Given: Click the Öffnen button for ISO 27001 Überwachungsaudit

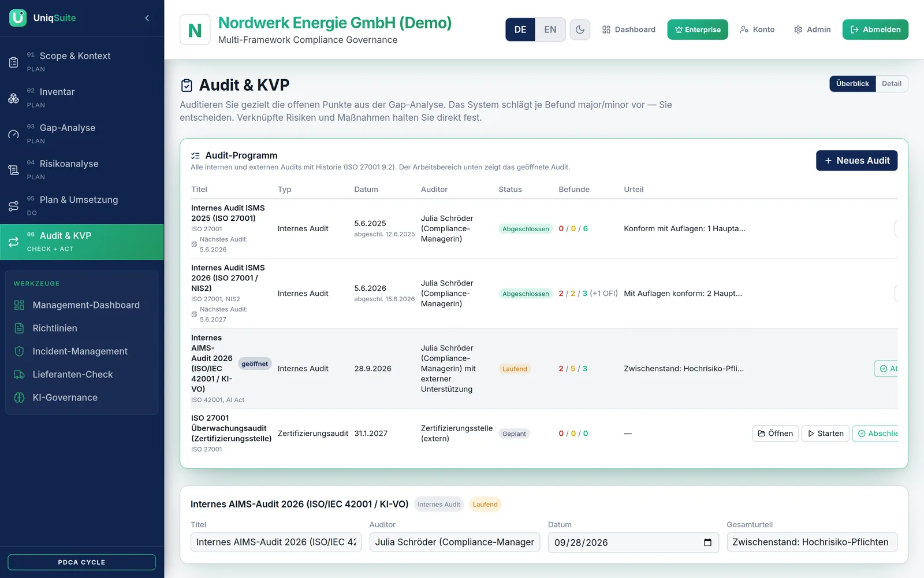Looking at the screenshot, I should click(775, 433).
